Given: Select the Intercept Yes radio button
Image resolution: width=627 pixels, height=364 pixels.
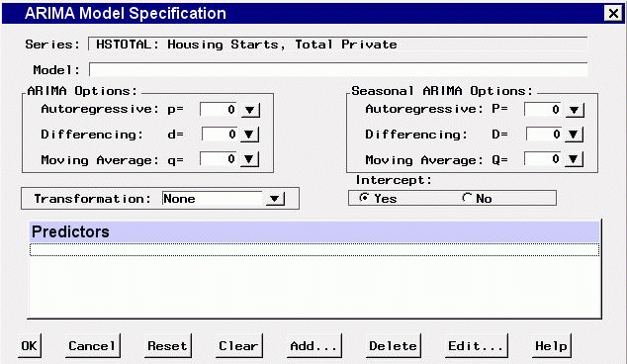Looking at the screenshot, I should click(364, 198).
